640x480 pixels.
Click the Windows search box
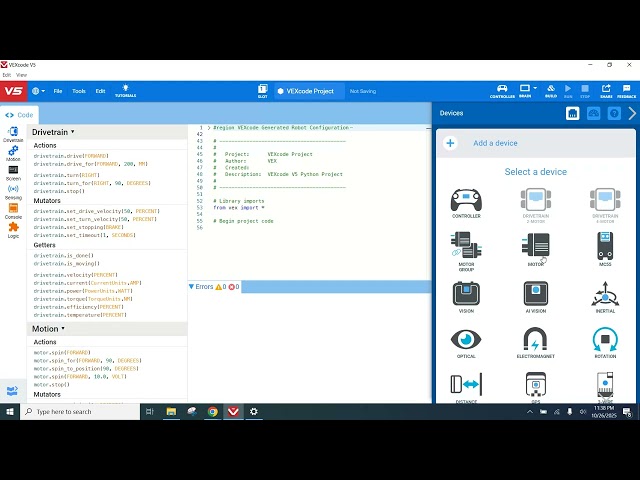click(x=80, y=411)
